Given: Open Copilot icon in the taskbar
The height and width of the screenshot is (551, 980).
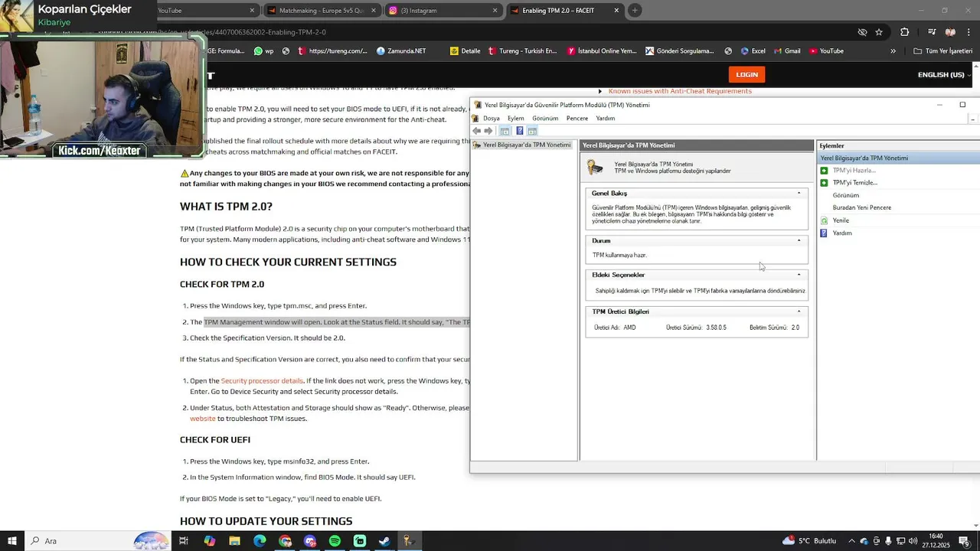Looking at the screenshot, I should pos(209,541).
